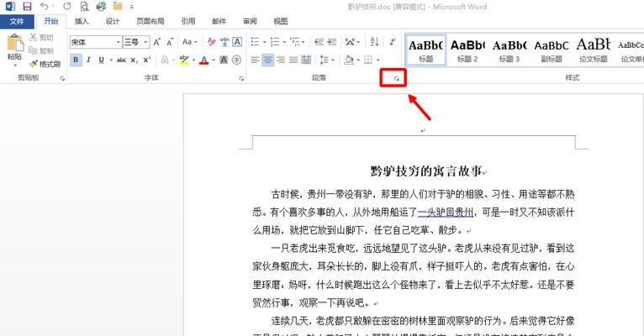Viewport: 644px width, 336px height.
Task: Switch to the 插入 (Insert) tab
Action: click(x=82, y=22)
